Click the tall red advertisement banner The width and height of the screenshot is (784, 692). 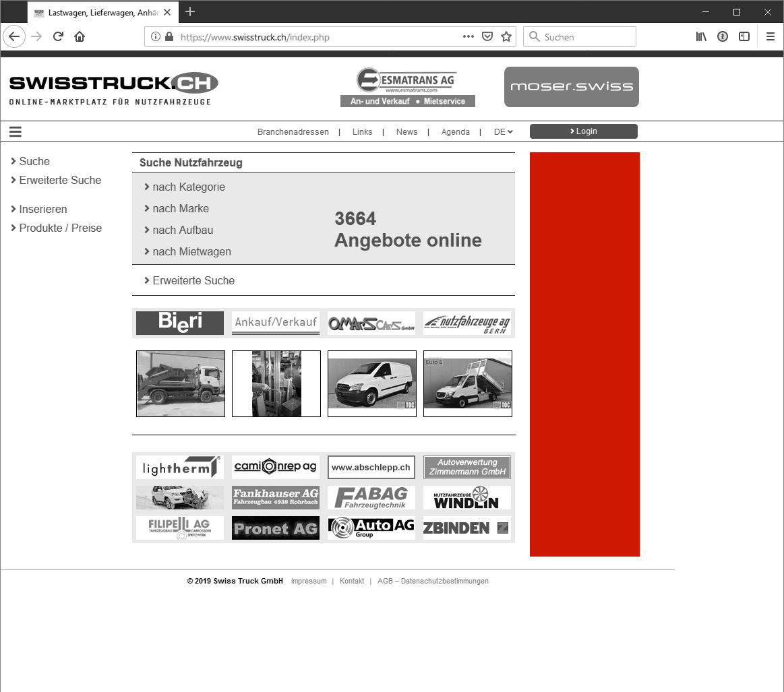pos(584,354)
